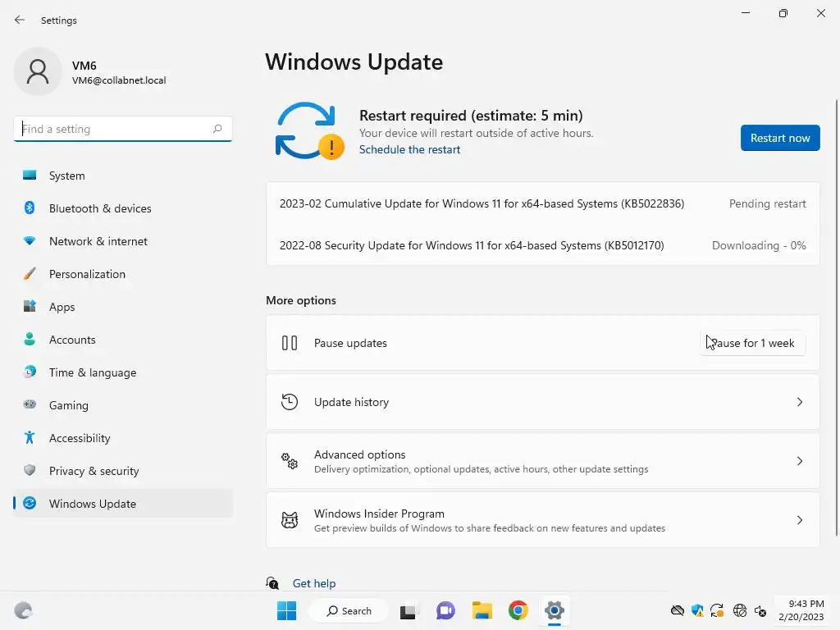Click the Privacy & security shield icon
The height and width of the screenshot is (630, 840).
click(30, 470)
